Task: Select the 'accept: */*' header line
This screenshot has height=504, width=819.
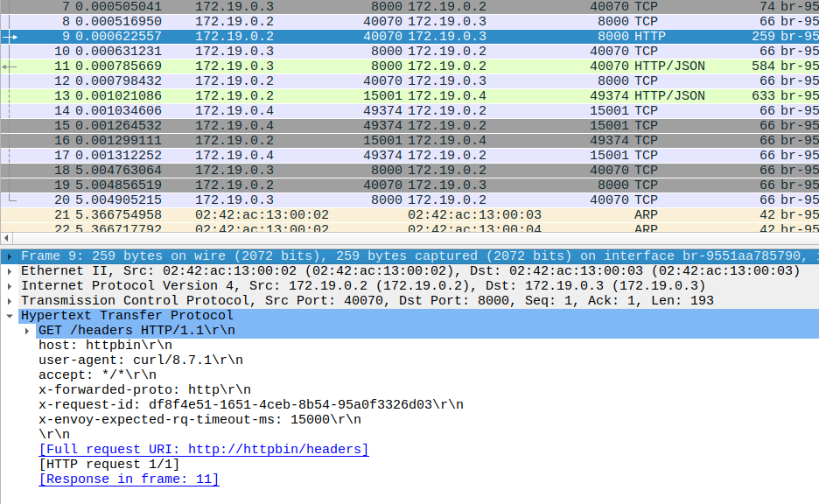Action: pyautogui.click(x=97, y=375)
